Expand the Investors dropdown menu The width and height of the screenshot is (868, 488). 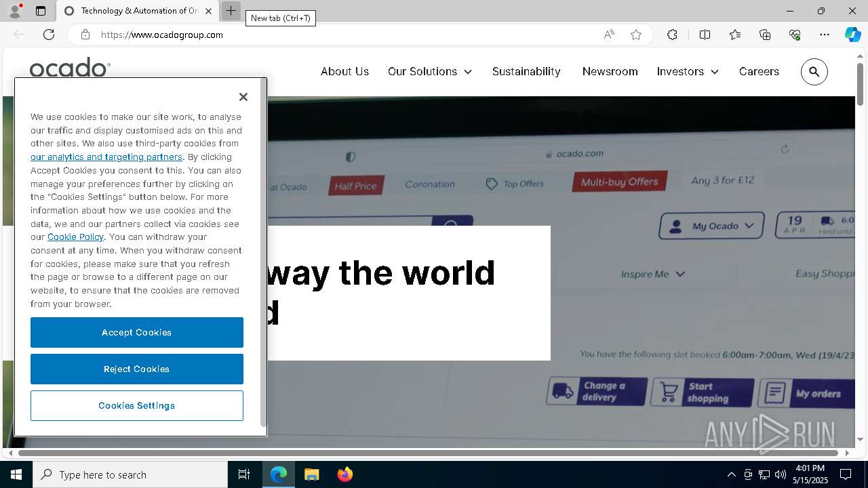688,71
